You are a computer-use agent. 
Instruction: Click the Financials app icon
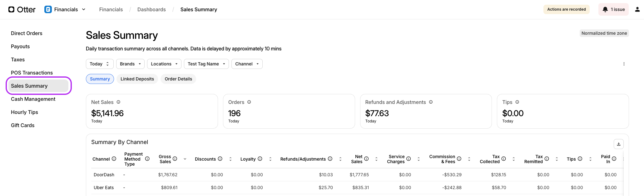pos(48,9)
